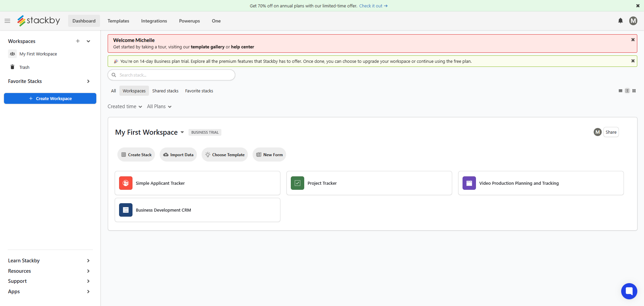Click Create Stack button
The image size is (644, 306).
pyautogui.click(x=136, y=155)
